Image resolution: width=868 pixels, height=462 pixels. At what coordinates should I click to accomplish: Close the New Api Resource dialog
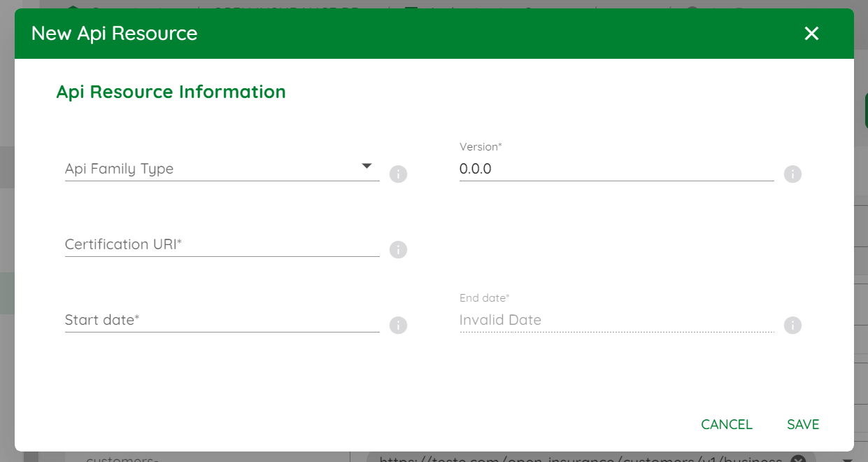[x=811, y=34]
